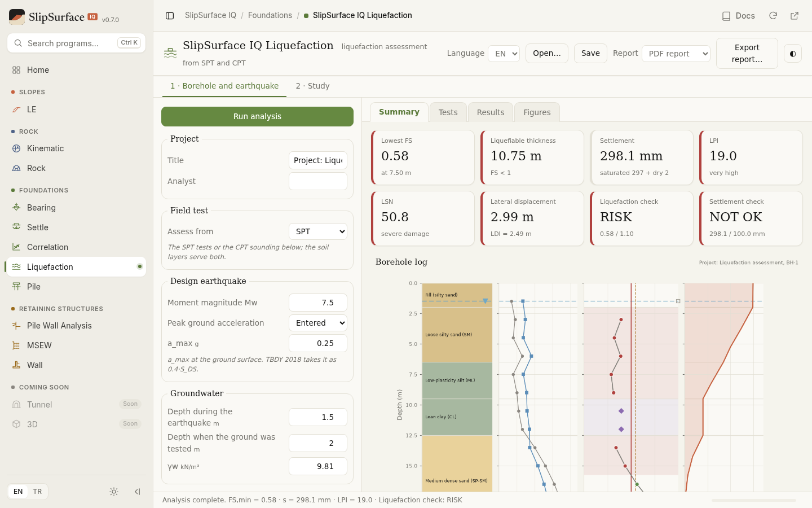
Task: Open the Report format dropdown
Action: click(x=676, y=54)
